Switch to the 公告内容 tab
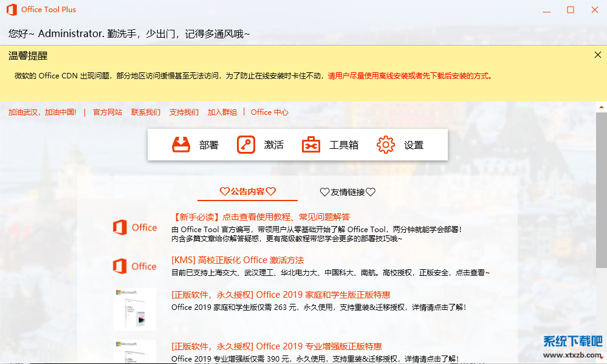 pos(248,191)
